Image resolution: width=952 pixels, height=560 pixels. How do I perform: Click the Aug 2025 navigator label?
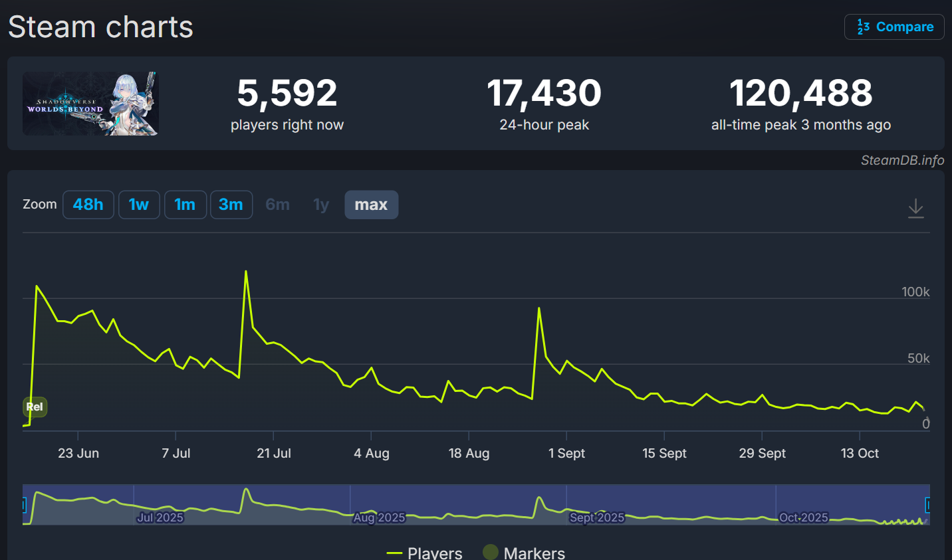click(x=379, y=517)
